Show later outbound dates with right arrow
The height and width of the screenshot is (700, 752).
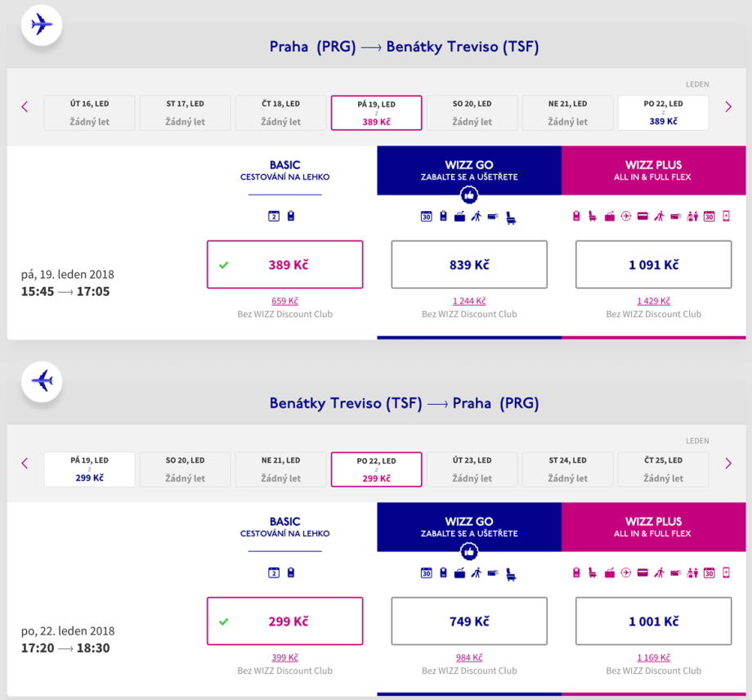click(x=727, y=107)
